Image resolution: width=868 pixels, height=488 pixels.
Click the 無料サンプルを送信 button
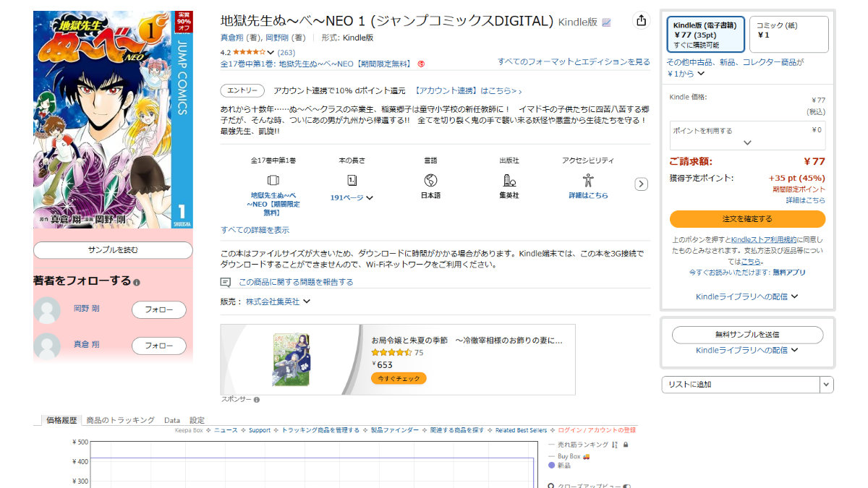click(747, 335)
